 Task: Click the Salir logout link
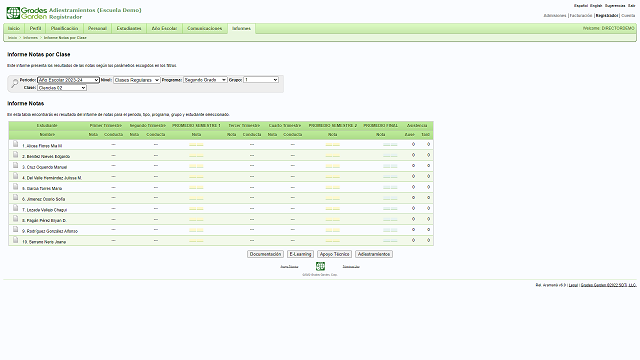(x=632, y=6)
